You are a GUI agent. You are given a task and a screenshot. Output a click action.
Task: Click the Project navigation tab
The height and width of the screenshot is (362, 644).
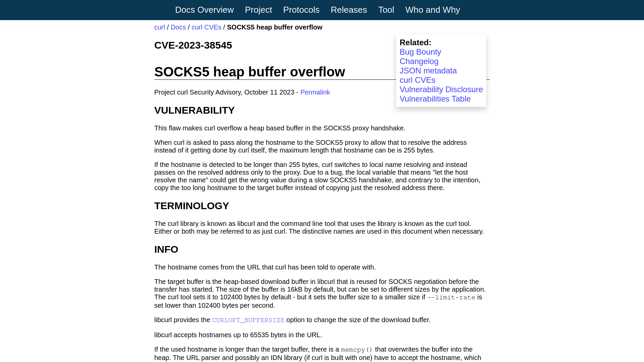(258, 10)
